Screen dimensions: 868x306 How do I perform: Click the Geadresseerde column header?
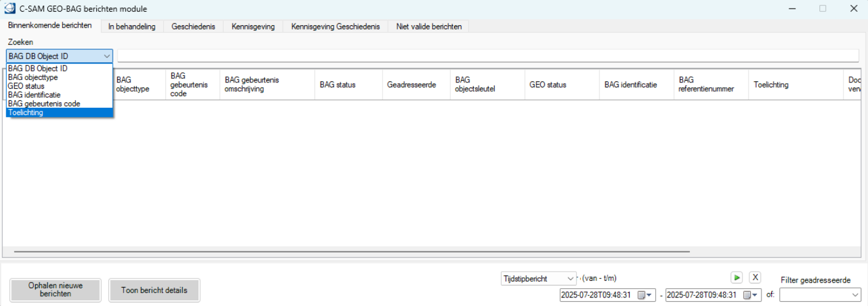click(x=415, y=84)
